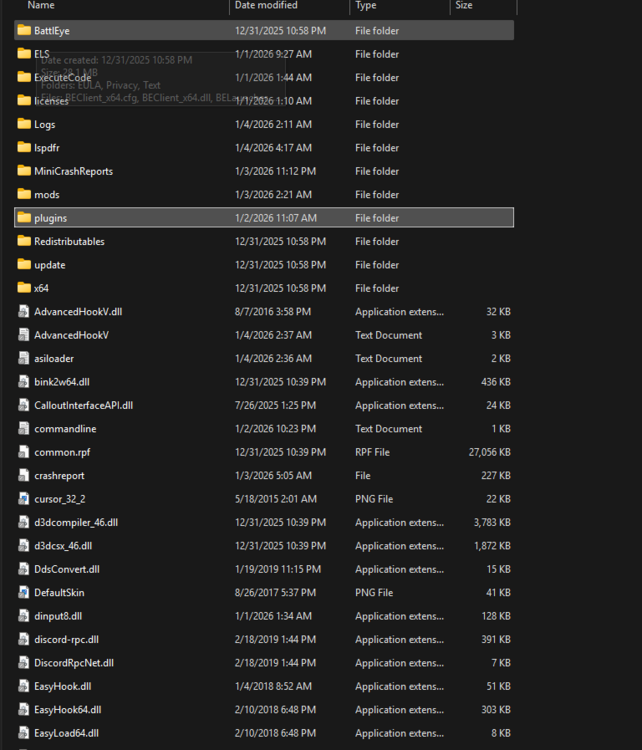Click the ExecuteCode folder icon

pyautogui.click(x=24, y=77)
